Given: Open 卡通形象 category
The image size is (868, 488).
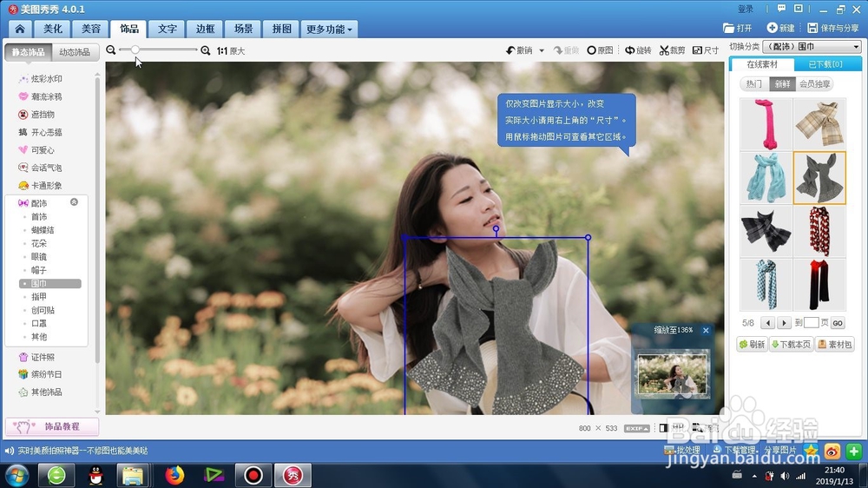Looking at the screenshot, I should tap(41, 185).
